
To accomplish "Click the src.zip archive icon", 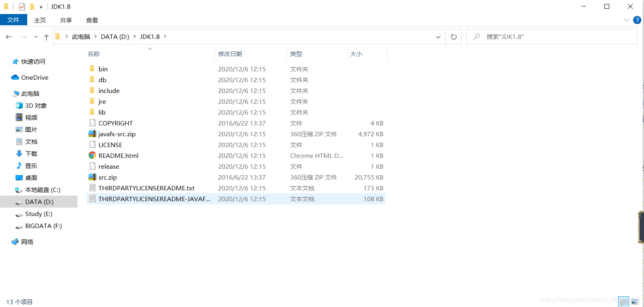I will (x=92, y=177).
